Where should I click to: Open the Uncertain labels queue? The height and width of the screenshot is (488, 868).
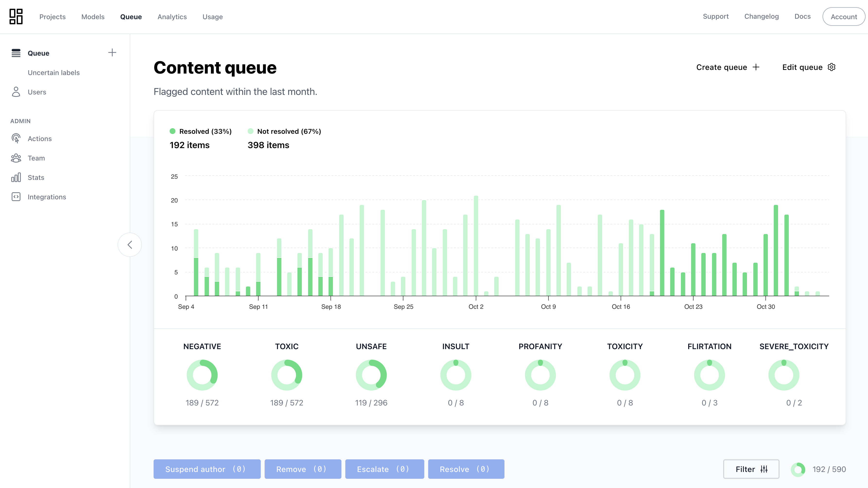click(x=53, y=73)
